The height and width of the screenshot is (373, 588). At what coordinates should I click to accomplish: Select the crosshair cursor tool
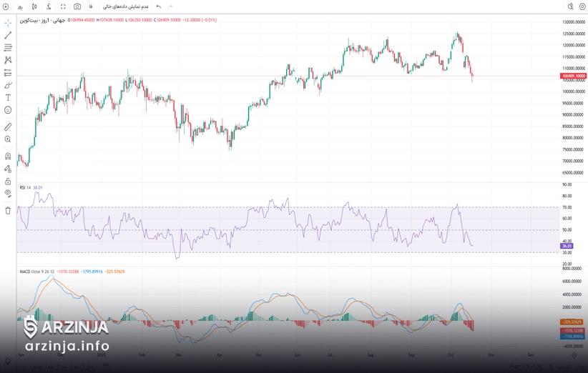(8, 23)
